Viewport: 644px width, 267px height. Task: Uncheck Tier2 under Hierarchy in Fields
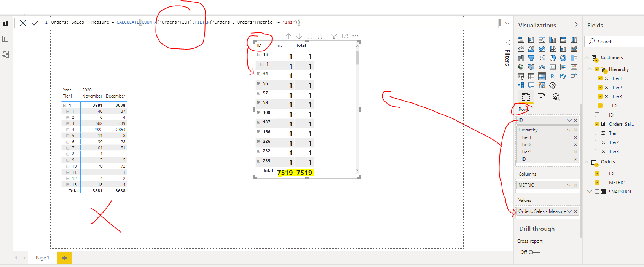600,87
